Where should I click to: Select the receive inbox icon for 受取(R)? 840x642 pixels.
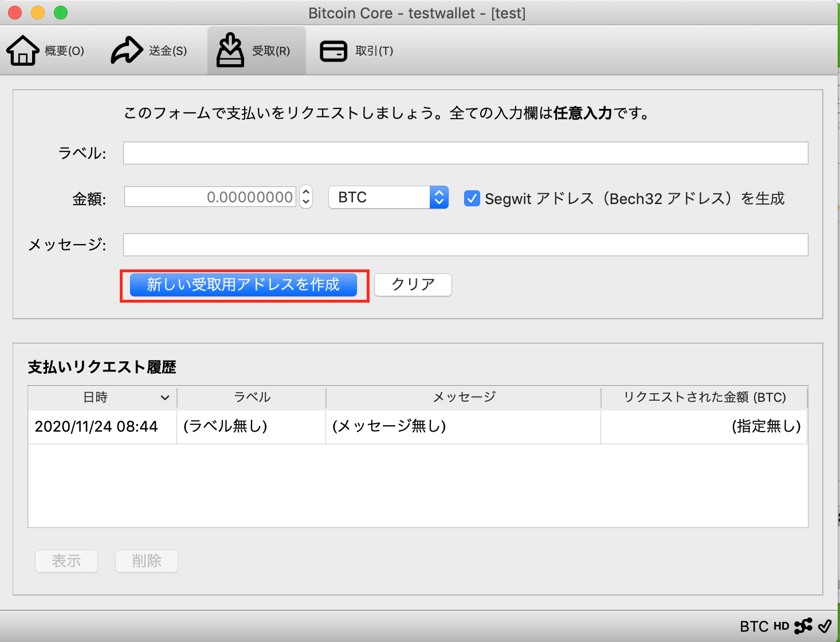point(230,50)
